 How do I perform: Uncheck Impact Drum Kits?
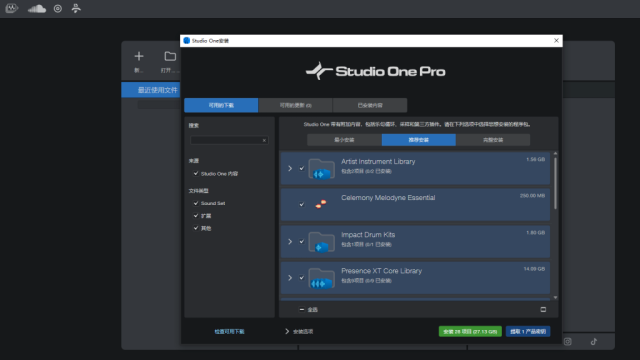pyautogui.click(x=302, y=241)
